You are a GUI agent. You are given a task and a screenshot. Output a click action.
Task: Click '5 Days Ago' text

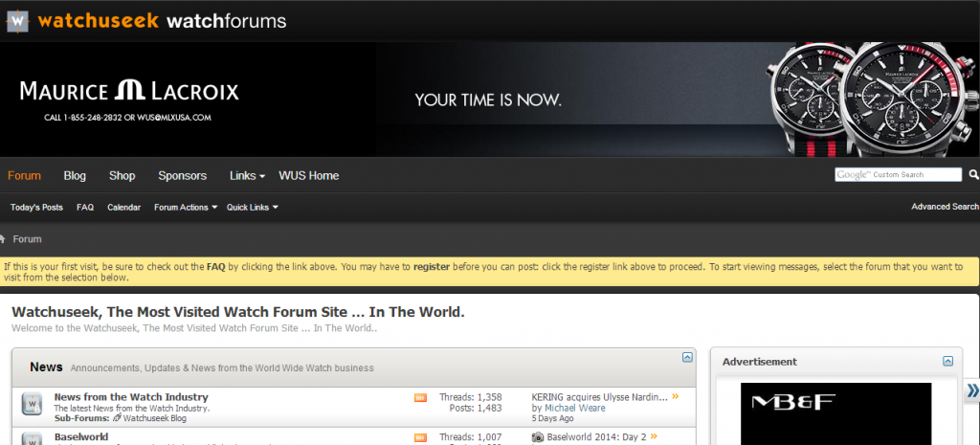pos(552,419)
